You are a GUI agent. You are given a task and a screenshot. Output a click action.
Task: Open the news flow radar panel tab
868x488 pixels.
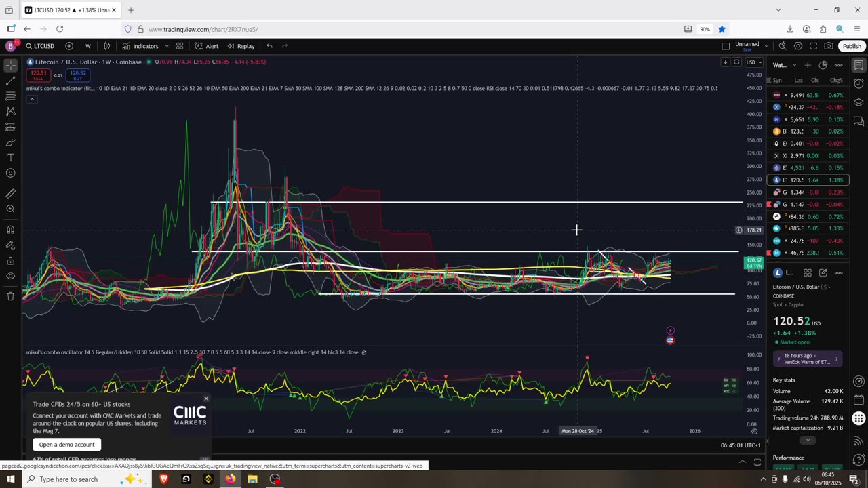[x=859, y=381]
